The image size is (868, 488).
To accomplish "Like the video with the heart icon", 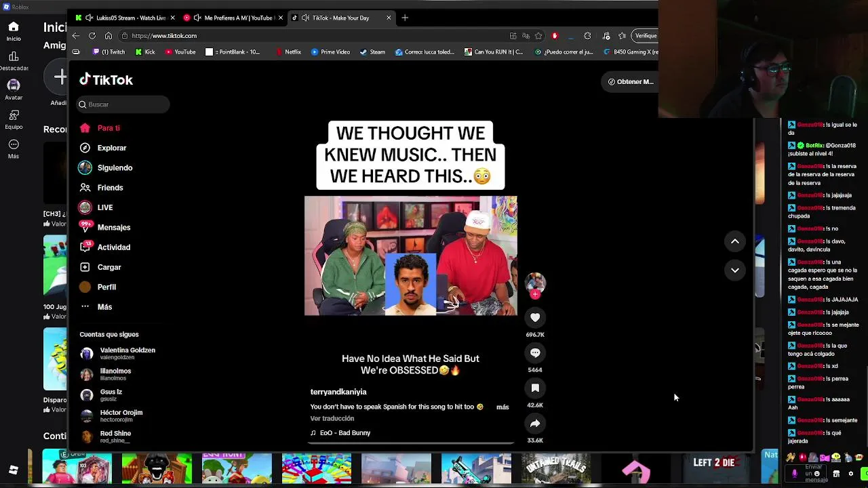I will point(535,317).
